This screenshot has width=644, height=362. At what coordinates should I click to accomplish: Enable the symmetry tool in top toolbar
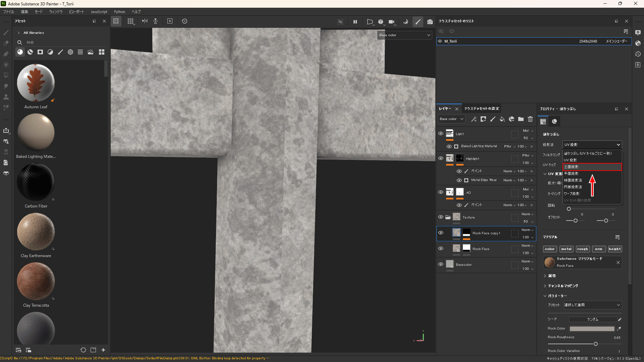tap(145, 21)
